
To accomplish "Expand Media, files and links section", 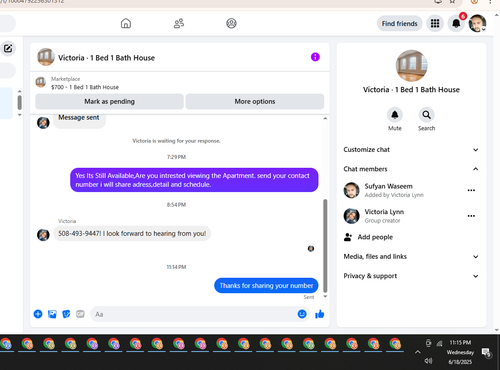I will pyautogui.click(x=411, y=256).
